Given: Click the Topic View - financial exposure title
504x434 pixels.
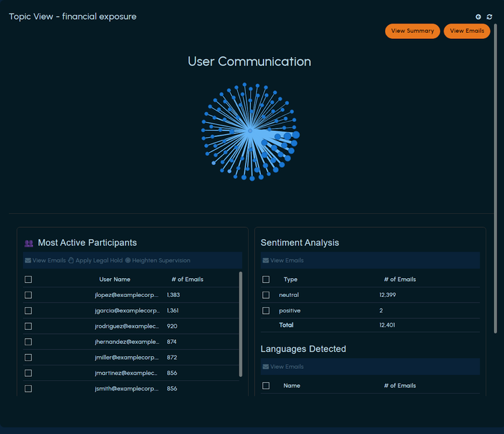Looking at the screenshot, I should (x=73, y=17).
